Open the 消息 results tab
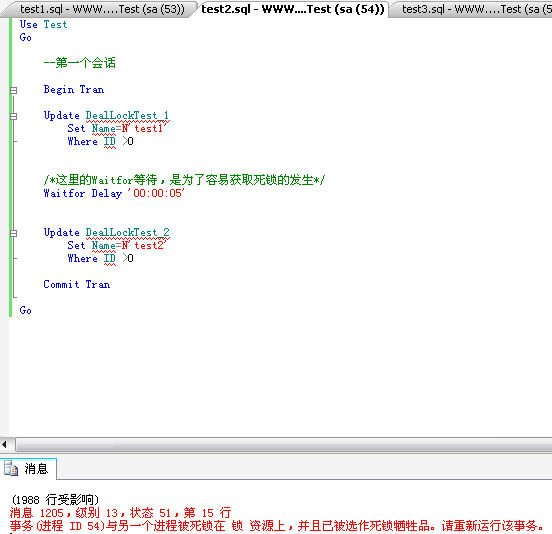Screen dimensions: 552x534 (29, 469)
